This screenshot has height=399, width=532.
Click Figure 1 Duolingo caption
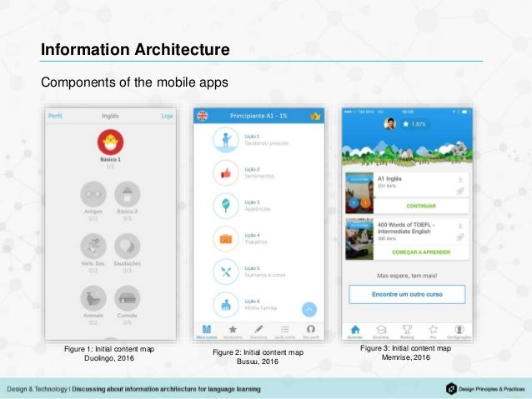[109, 353]
